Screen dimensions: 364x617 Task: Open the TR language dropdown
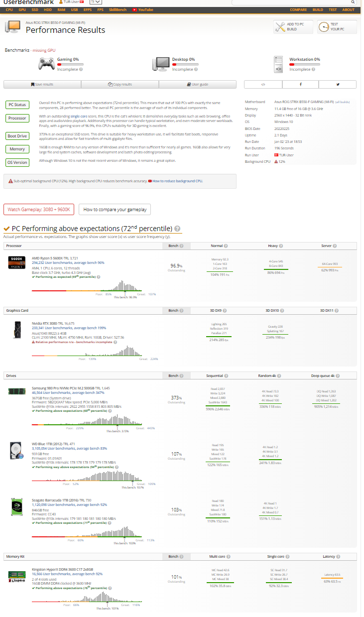(x=95, y=2)
